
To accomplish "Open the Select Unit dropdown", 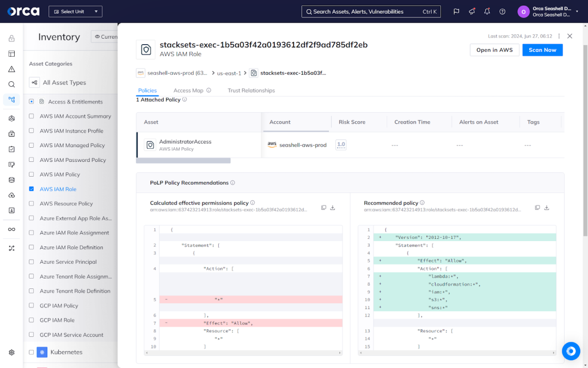I will tap(75, 11).
